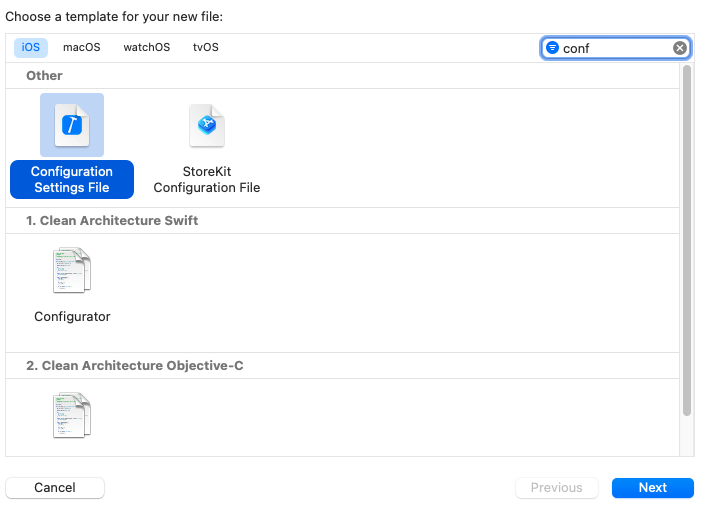Choose the Configurator template icon under Clean Architecture Swift
Screen dimensions: 711x509
[x=72, y=270]
